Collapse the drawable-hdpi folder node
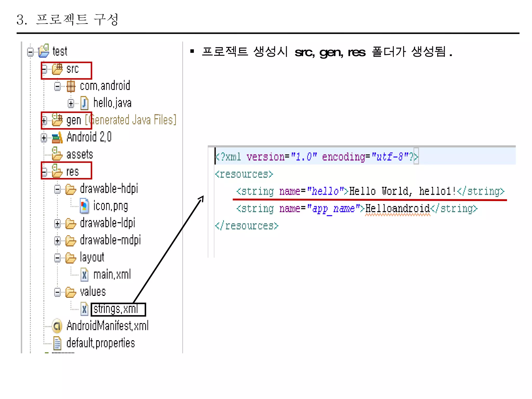Viewport: 532px width, 399px height. (x=57, y=189)
